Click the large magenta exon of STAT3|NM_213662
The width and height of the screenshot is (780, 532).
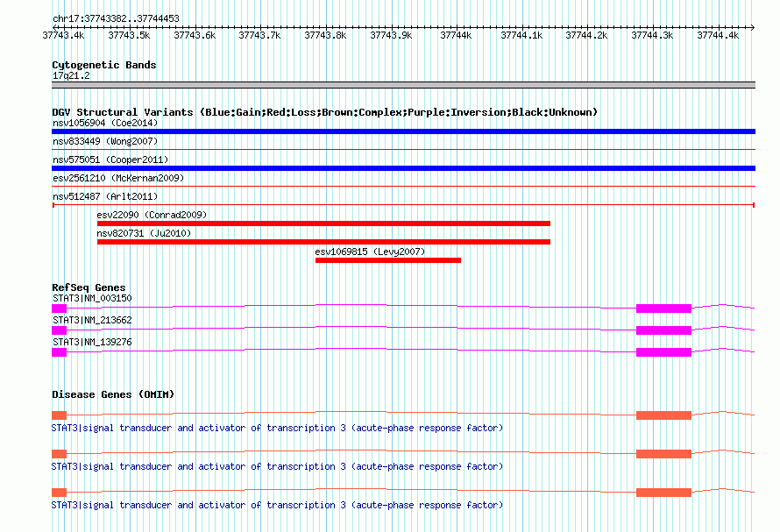tap(663, 330)
